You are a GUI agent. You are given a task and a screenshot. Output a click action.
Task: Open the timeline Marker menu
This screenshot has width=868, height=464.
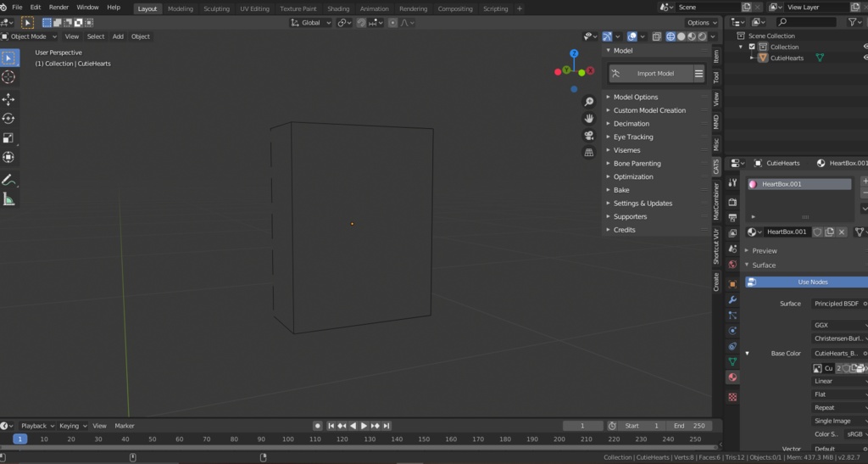pos(125,426)
